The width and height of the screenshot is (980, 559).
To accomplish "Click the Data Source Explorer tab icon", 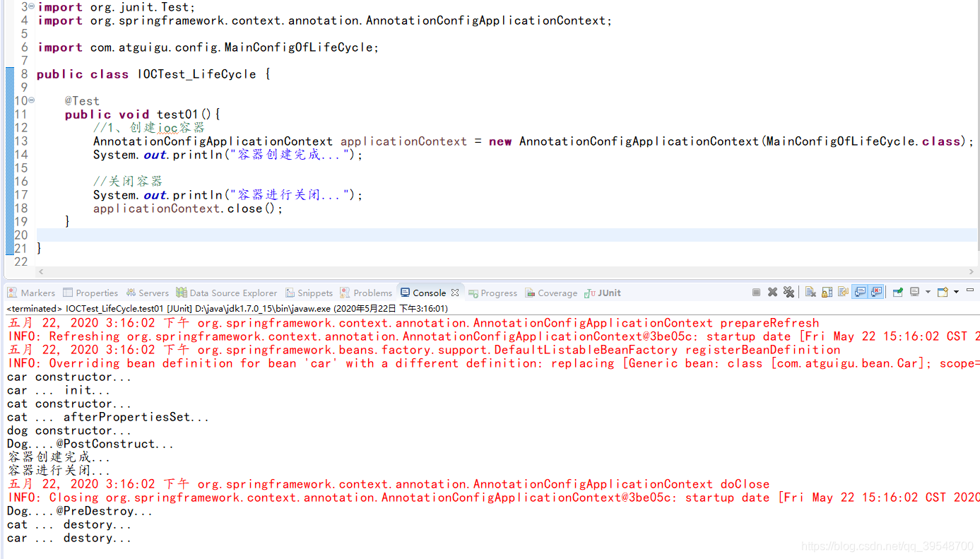I will point(182,293).
